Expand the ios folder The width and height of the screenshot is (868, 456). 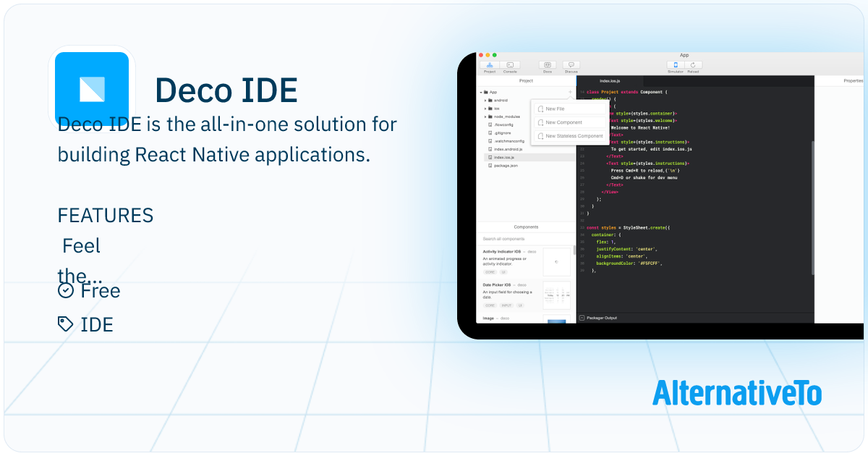(x=485, y=109)
